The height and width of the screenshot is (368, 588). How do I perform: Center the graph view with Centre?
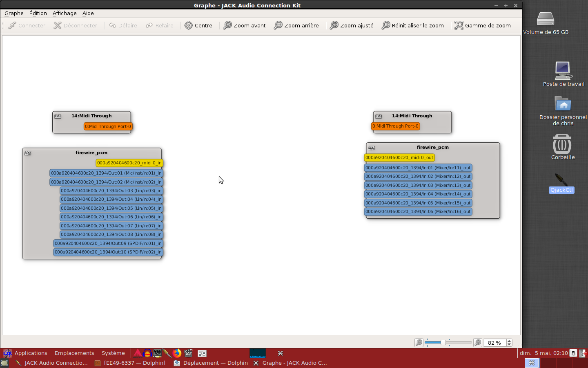(x=198, y=25)
